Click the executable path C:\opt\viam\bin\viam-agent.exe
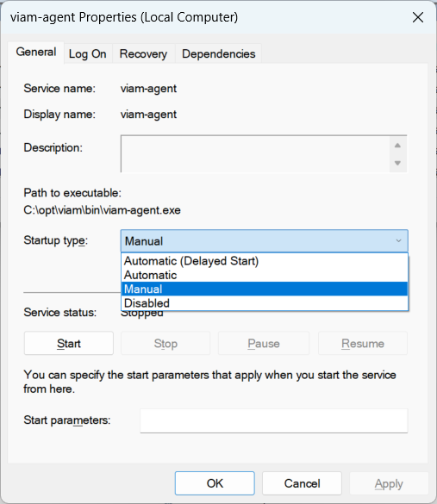This screenshot has width=437, height=504. (x=102, y=210)
